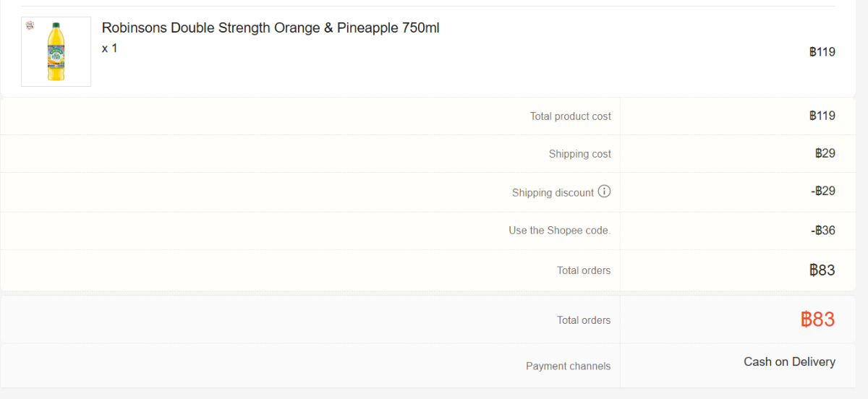Image resolution: width=868 pixels, height=399 pixels.
Task: Click the "Total orders" label beside black ฿83
Action: (583, 270)
